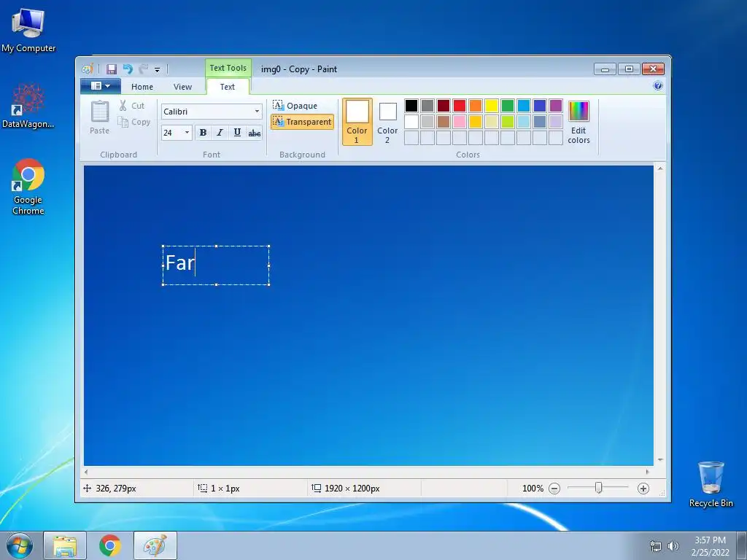Click the horizontal scrollbar right arrow
The height and width of the screenshot is (560, 747).
(647, 472)
